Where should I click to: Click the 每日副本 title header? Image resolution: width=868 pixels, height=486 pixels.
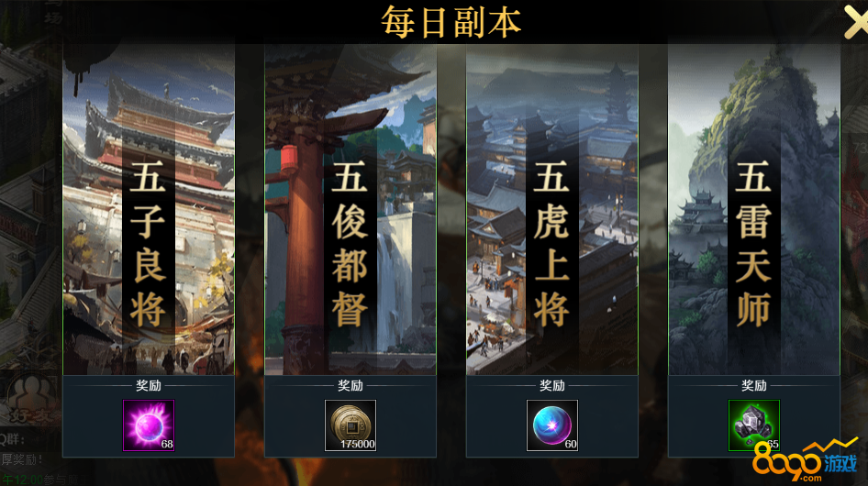(x=451, y=22)
